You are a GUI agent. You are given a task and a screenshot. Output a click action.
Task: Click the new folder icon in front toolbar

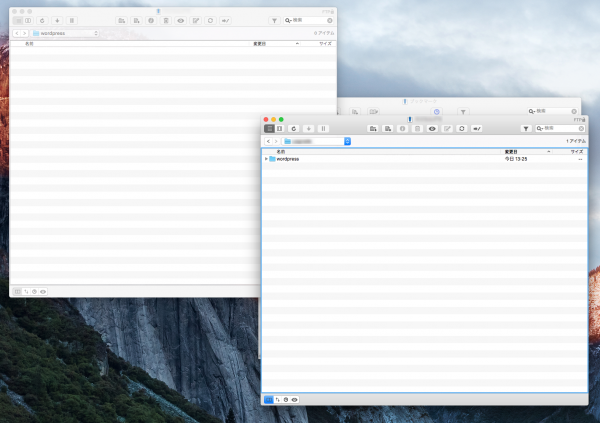coord(373,129)
